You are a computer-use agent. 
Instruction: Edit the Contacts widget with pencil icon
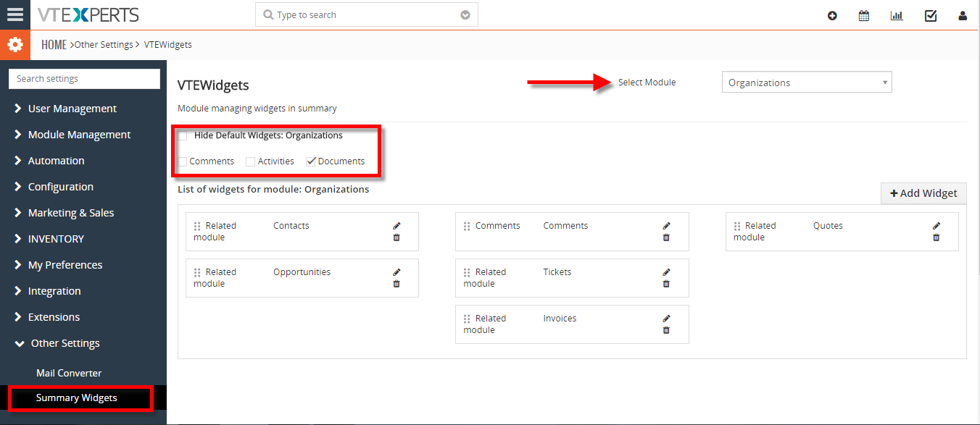pos(396,226)
